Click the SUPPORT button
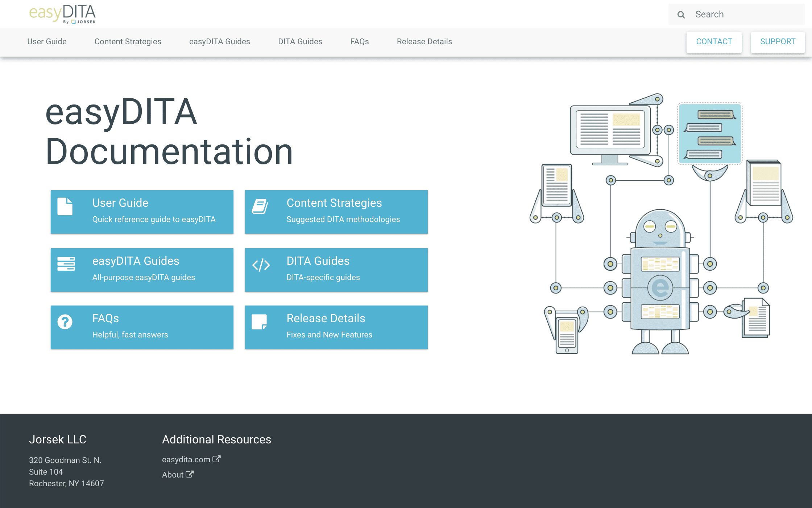Screen dimensions: 812x508 click(x=777, y=42)
